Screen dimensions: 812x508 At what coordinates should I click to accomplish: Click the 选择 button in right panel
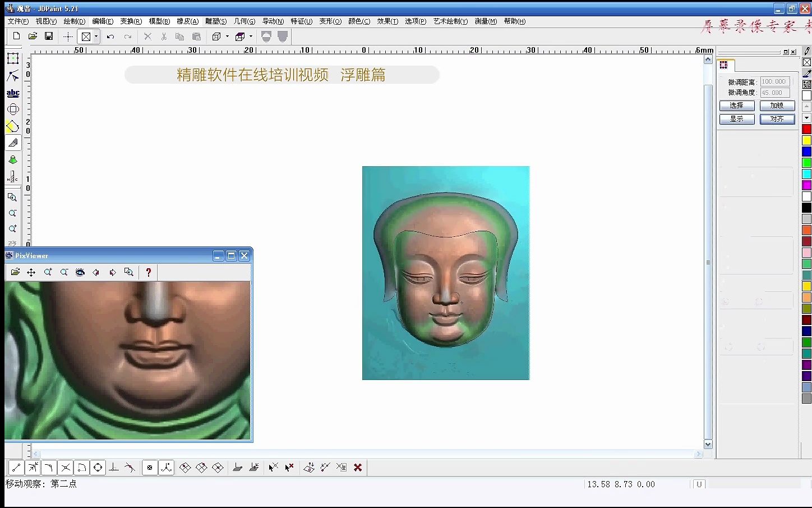[x=737, y=106]
